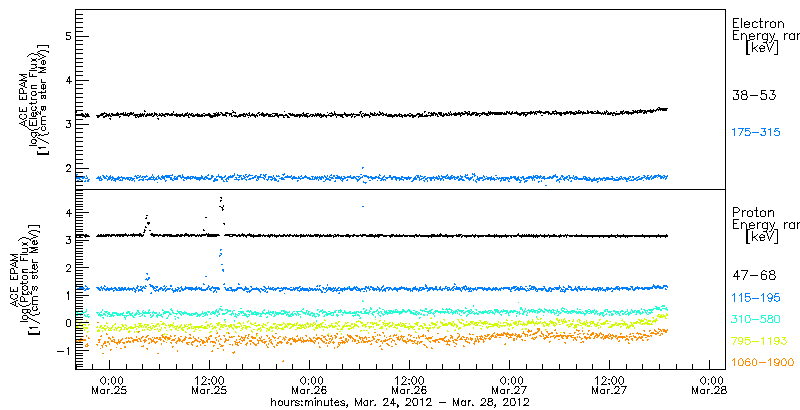Click the 47-68 proton energy legend label

click(754, 276)
